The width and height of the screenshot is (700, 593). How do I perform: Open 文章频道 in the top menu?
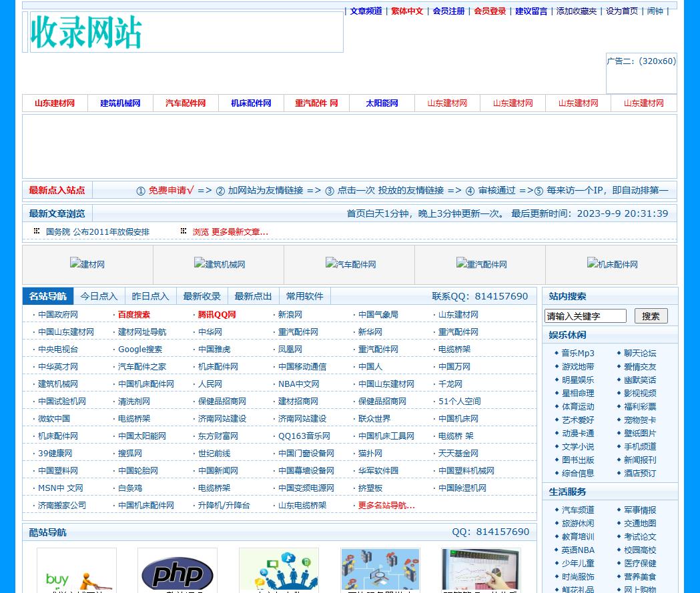pyautogui.click(x=366, y=11)
